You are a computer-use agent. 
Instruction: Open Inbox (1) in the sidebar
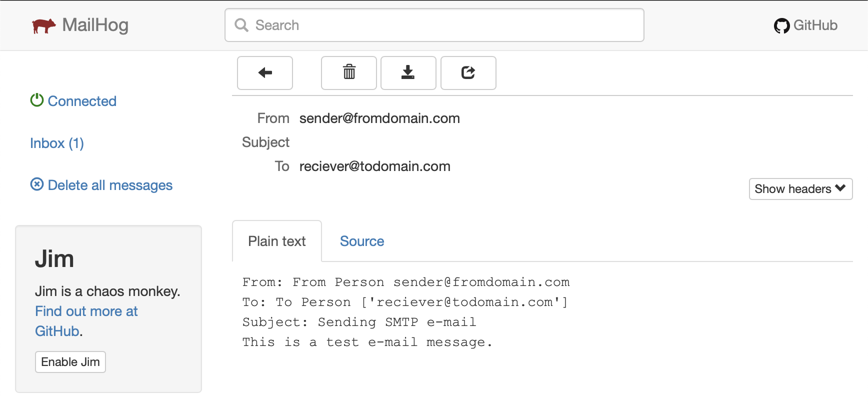57,143
